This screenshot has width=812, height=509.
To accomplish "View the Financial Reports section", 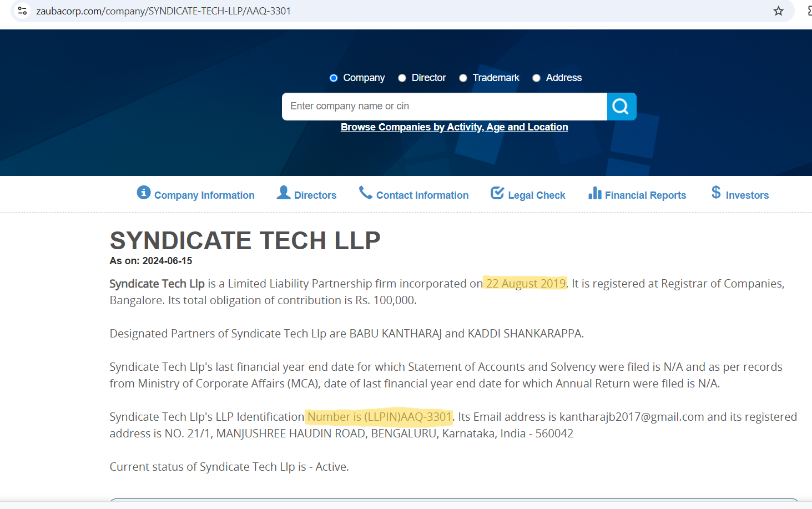I will pyautogui.click(x=645, y=195).
